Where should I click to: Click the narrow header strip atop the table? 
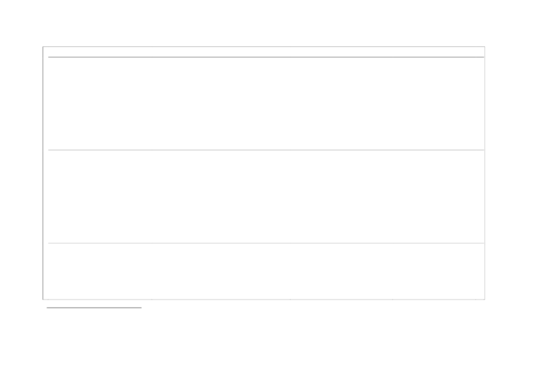pos(265,52)
